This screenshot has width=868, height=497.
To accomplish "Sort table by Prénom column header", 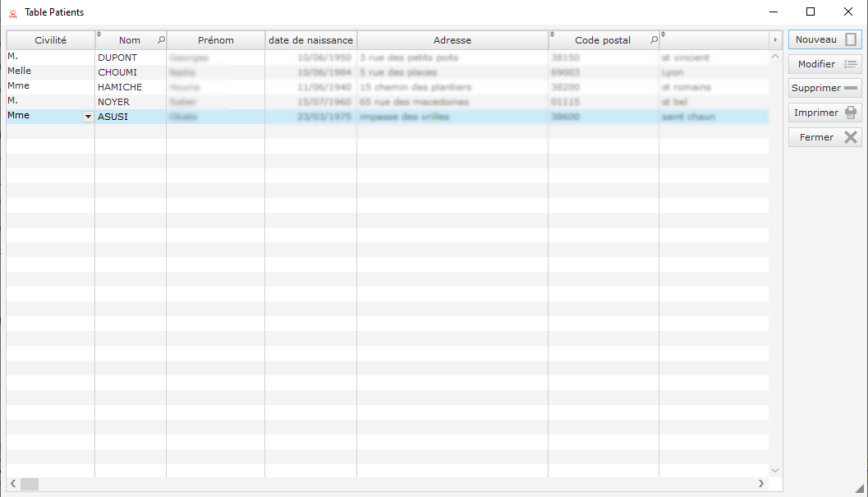I will [x=215, y=40].
